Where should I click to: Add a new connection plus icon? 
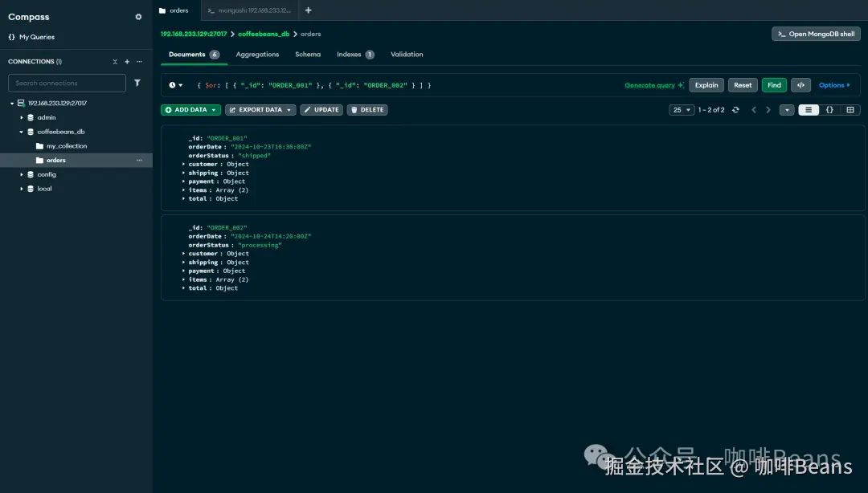127,61
